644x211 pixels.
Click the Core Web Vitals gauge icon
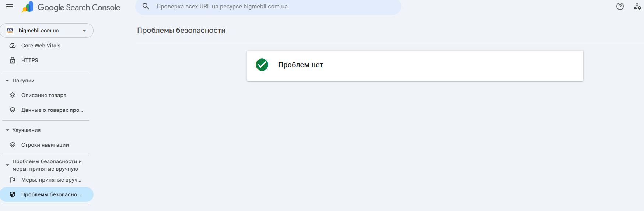click(13, 46)
